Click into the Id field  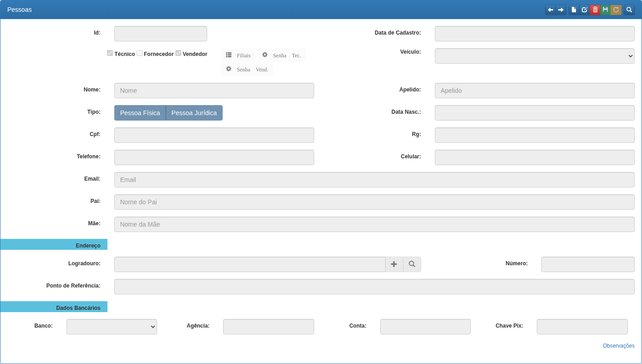coord(161,34)
